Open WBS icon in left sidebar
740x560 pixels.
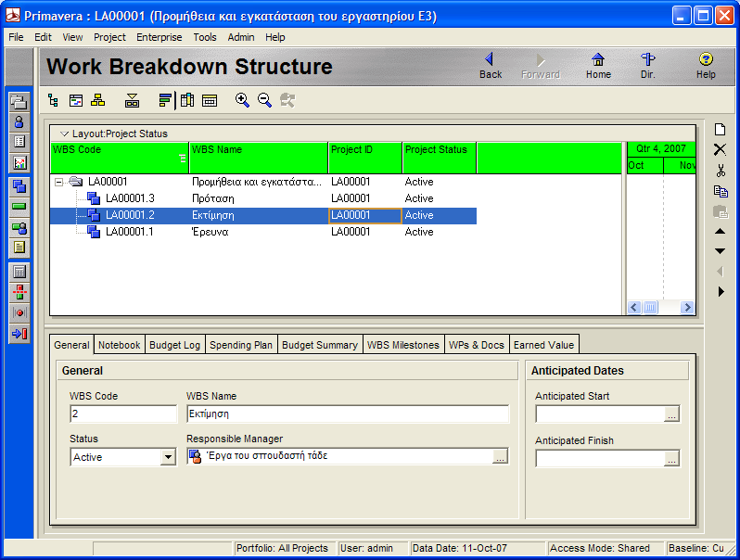point(19,186)
